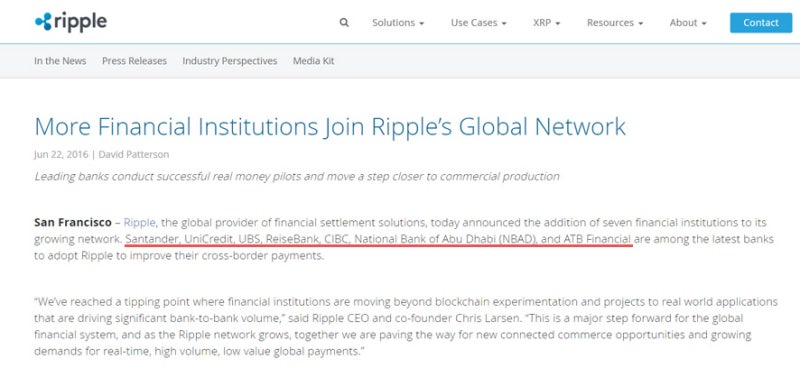Open the XRP dropdown menu
Viewport: 800px width, 368px height.
(546, 23)
